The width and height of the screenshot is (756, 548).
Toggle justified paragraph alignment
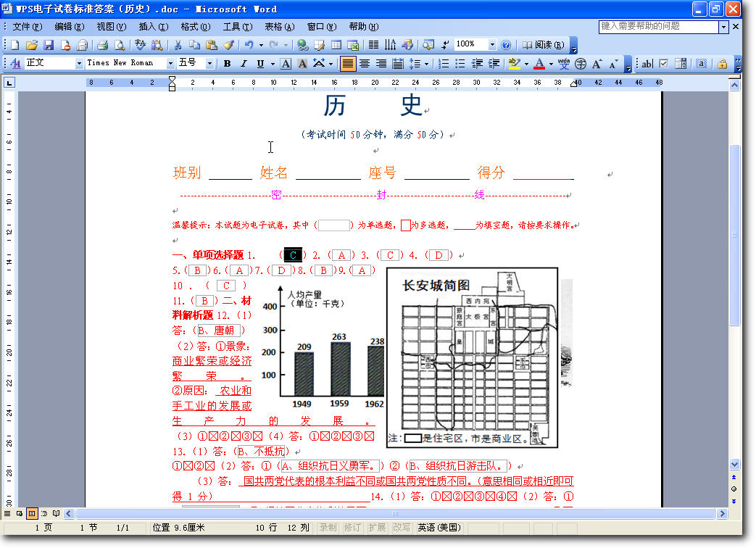348,64
